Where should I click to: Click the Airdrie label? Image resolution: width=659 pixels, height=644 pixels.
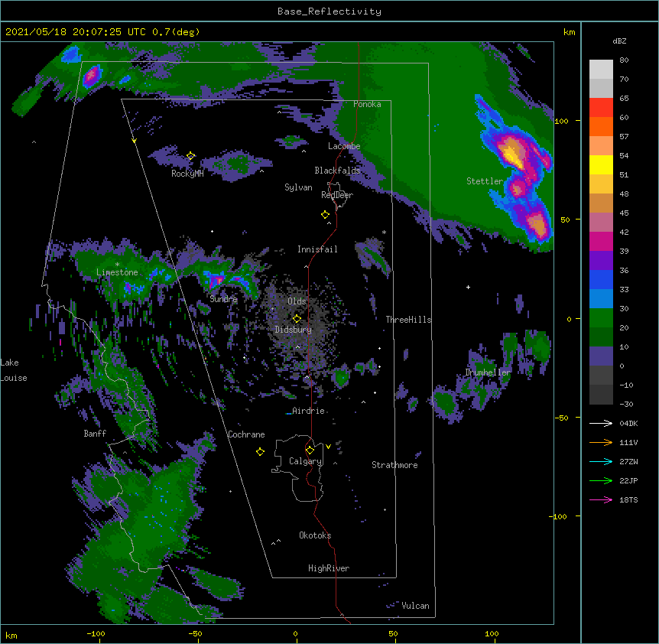point(309,411)
